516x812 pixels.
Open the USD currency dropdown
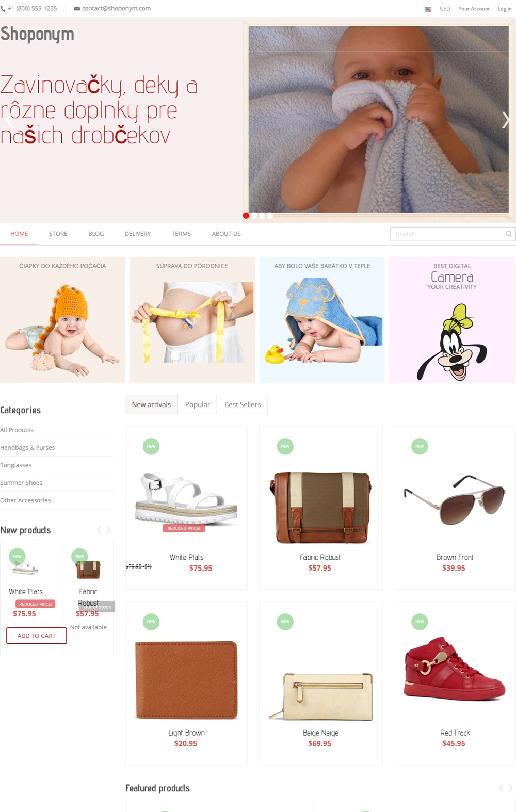tap(445, 9)
